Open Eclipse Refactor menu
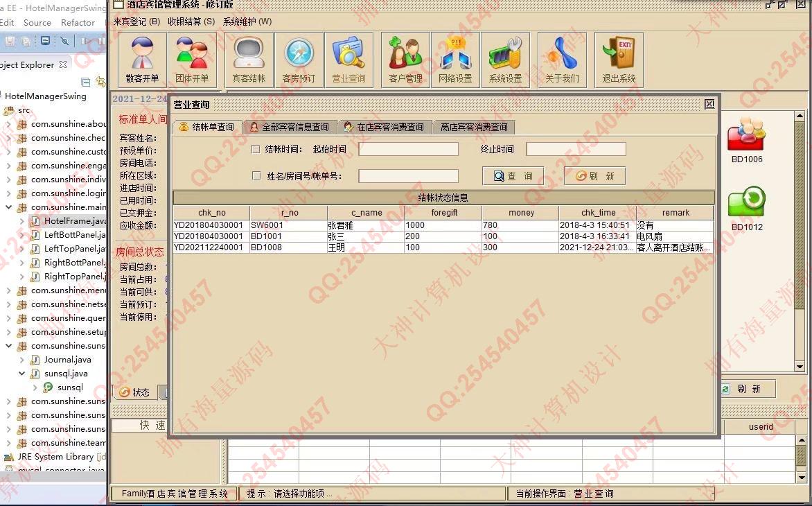The height and width of the screenshot is (506, 812). pyautogui.click(x=78, y=23)
